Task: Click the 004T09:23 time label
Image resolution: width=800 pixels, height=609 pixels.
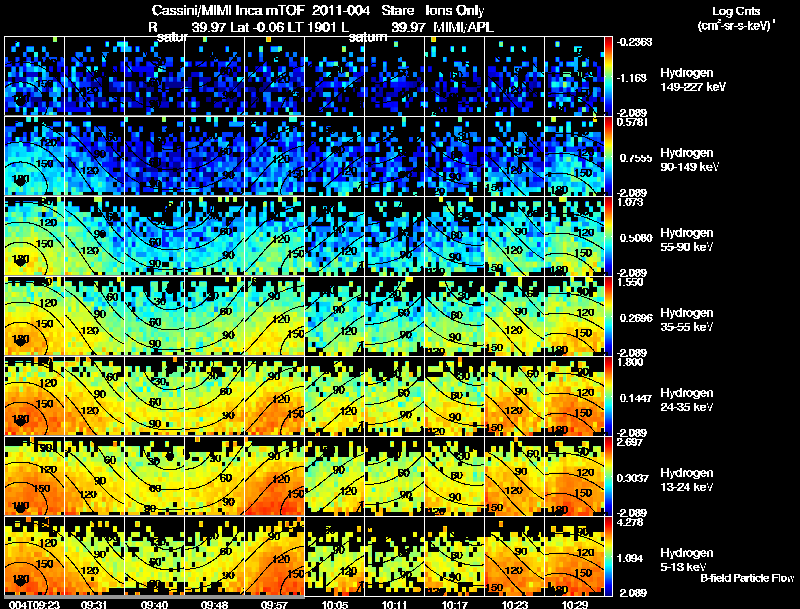Action: pyautogui.click(x=34, y=604)
